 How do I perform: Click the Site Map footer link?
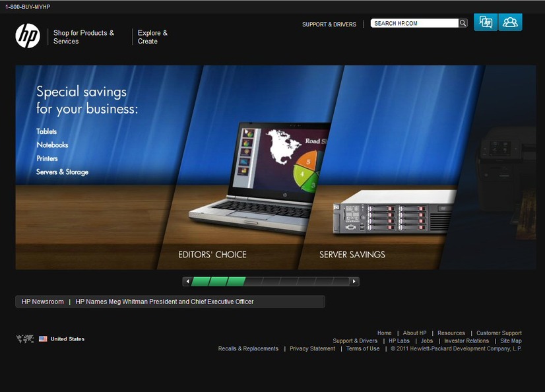[x=511, y=341]
